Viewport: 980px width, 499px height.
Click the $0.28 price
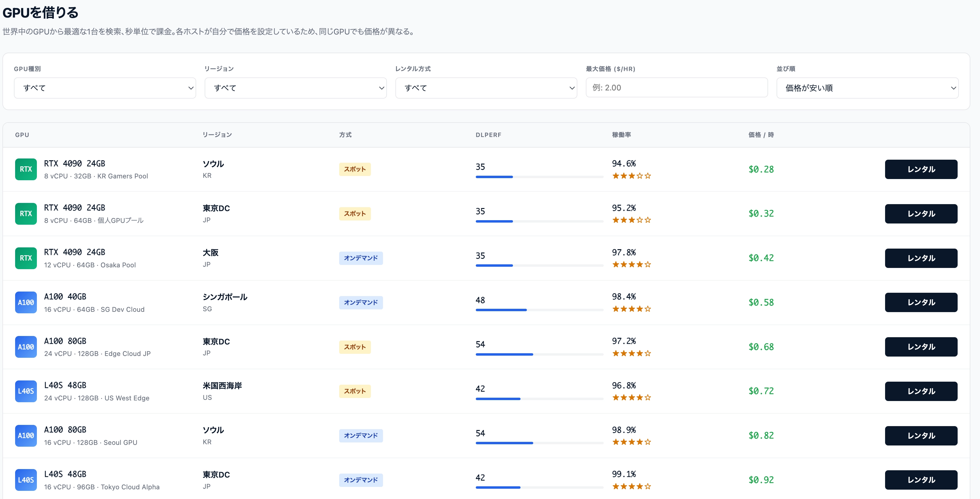pos(761,169)
